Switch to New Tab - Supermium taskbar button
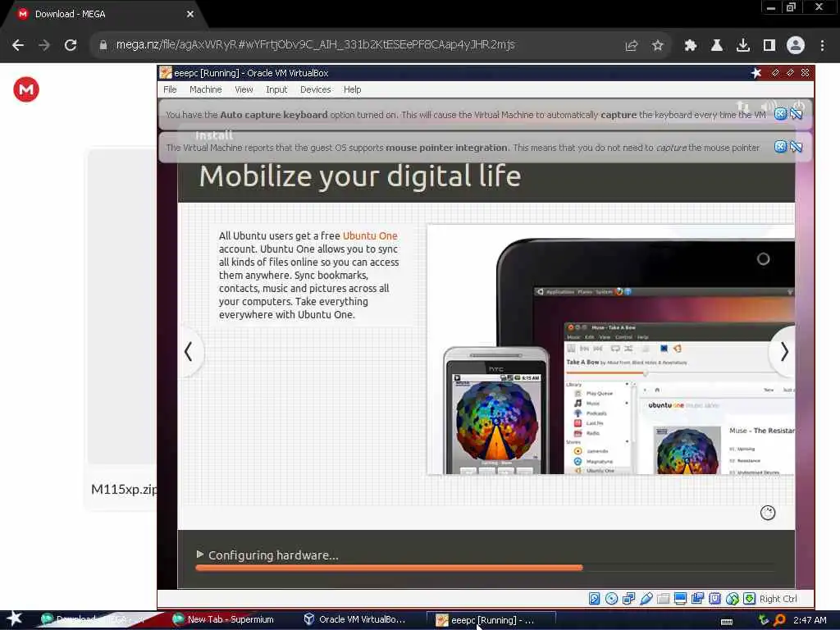Screen dimensions: 840x630 (x=224, y=619)
